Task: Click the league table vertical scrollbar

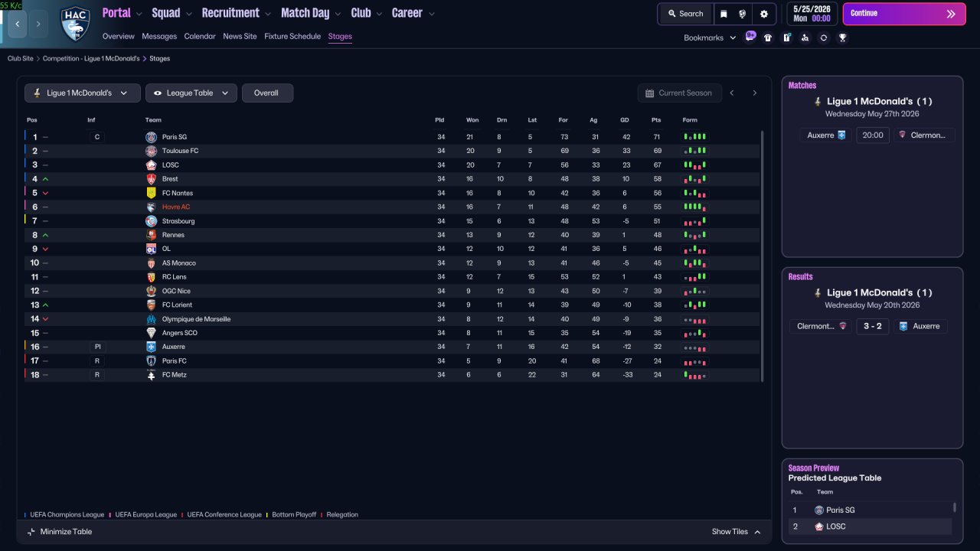Action: (x=762, y=256)
